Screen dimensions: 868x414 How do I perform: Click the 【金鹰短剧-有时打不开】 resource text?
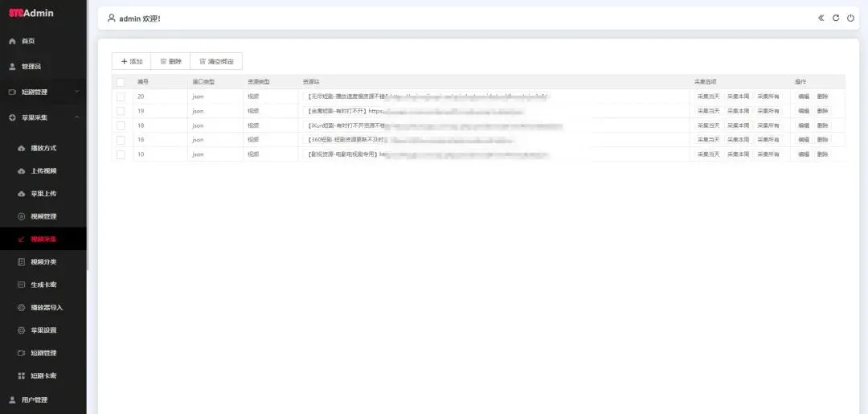coord(336,111)
